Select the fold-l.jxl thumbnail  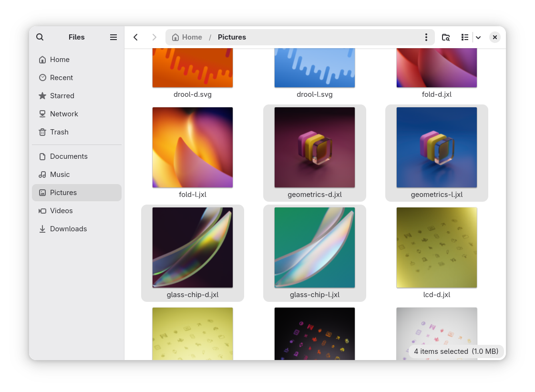pyautogui.click(x=193, y=147)
